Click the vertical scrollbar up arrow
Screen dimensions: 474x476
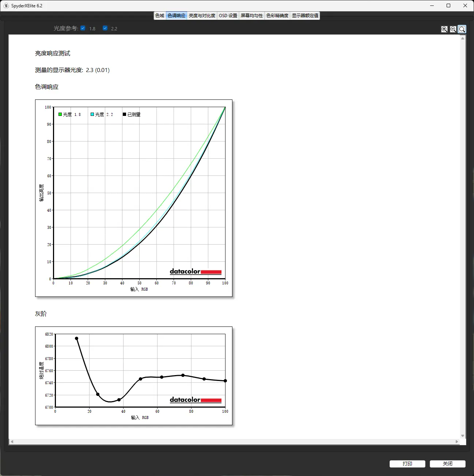463,38
